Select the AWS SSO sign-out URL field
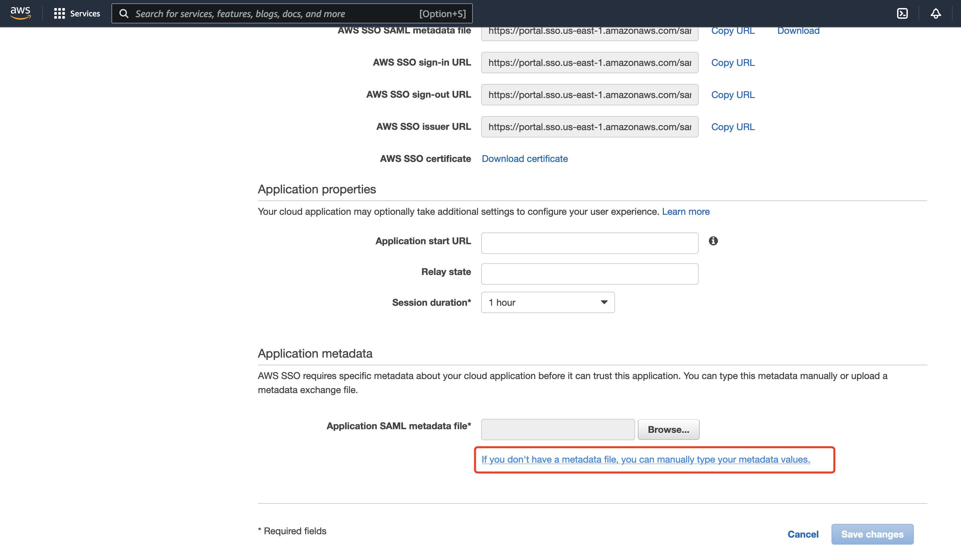This screenshot has width=961, height=560. coord(590,95)
